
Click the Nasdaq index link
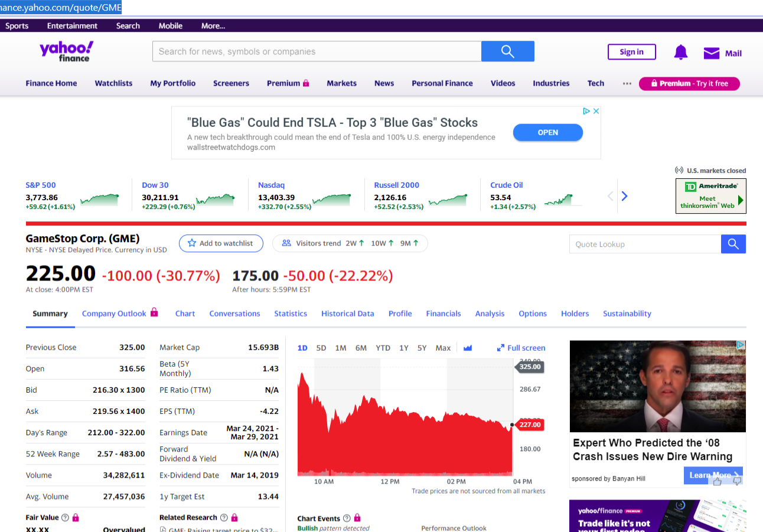click(272, 185)
